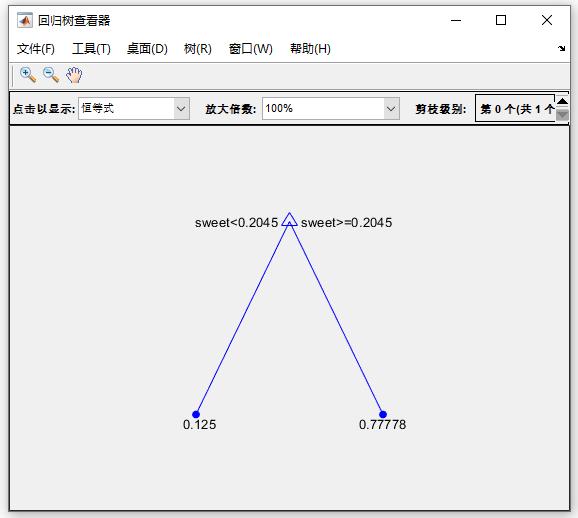Select the zoom in magnifier tool
Viewport: 578px width, 518px height.
pos(28,75)
